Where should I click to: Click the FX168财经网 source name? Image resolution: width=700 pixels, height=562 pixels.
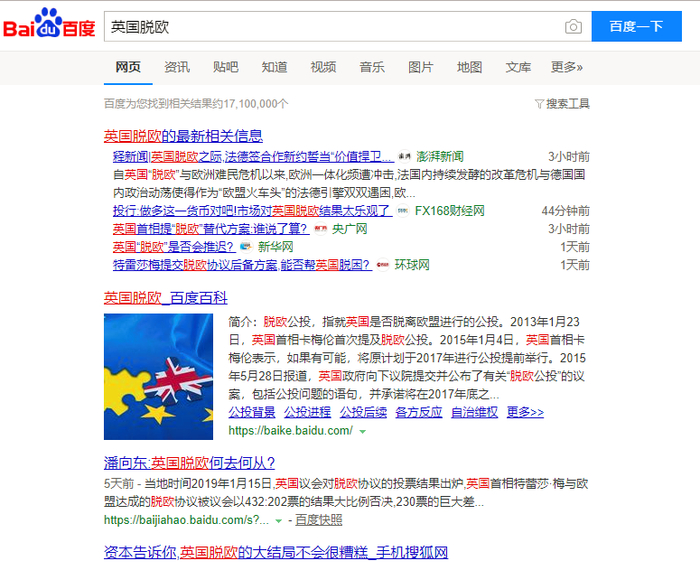[450, 211]
